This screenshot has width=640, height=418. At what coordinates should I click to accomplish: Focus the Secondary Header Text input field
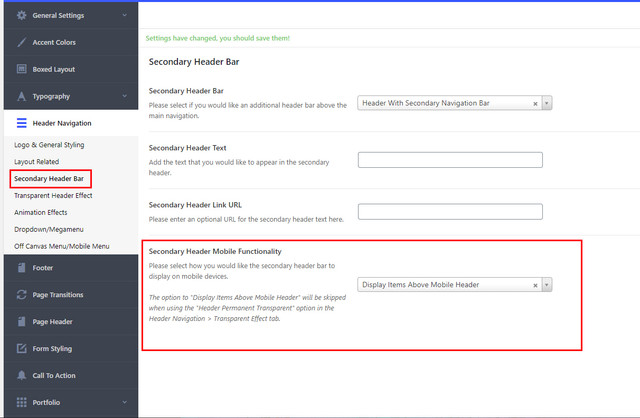pyautogui.click(x=450, y=160)
